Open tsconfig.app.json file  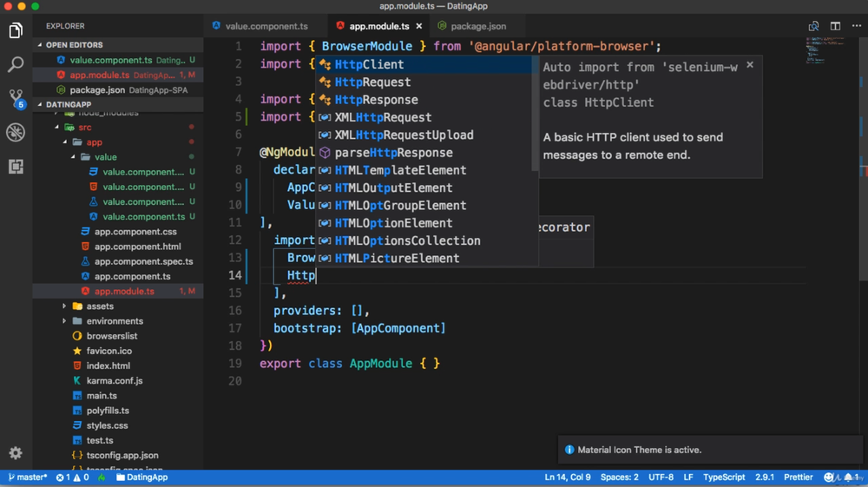click(x=118, y=456)
